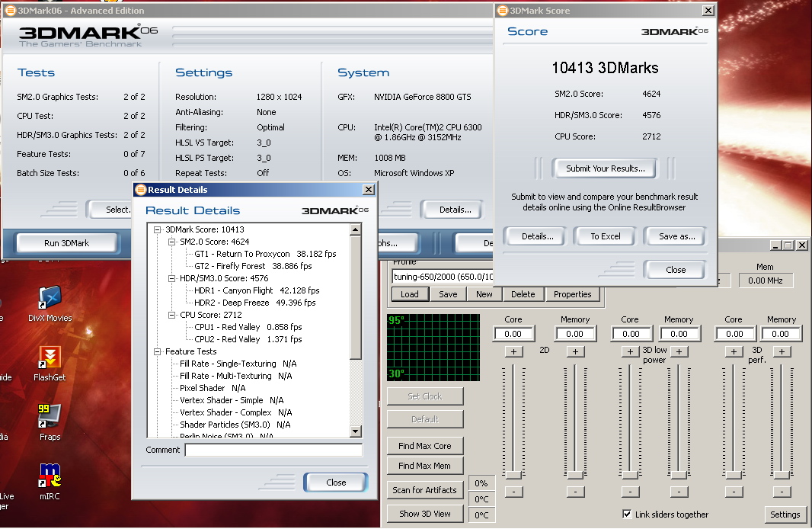Click the Select button under Tests

110,210
